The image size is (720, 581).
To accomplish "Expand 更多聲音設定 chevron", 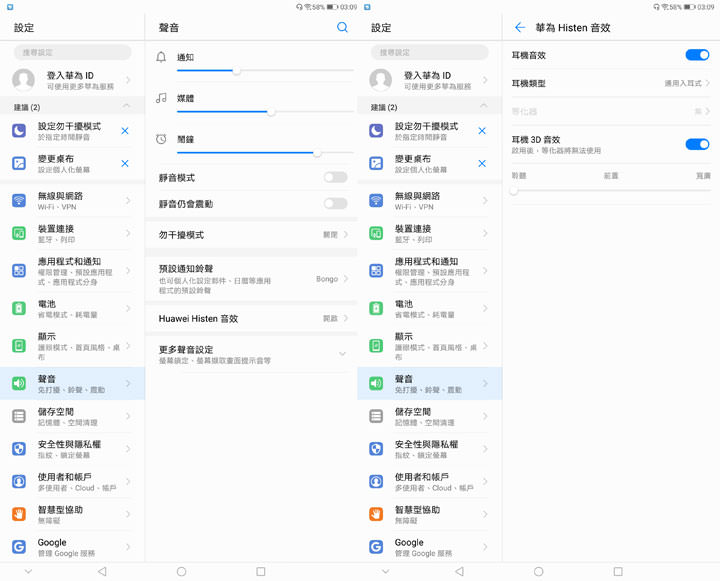I will click(343, 354).
